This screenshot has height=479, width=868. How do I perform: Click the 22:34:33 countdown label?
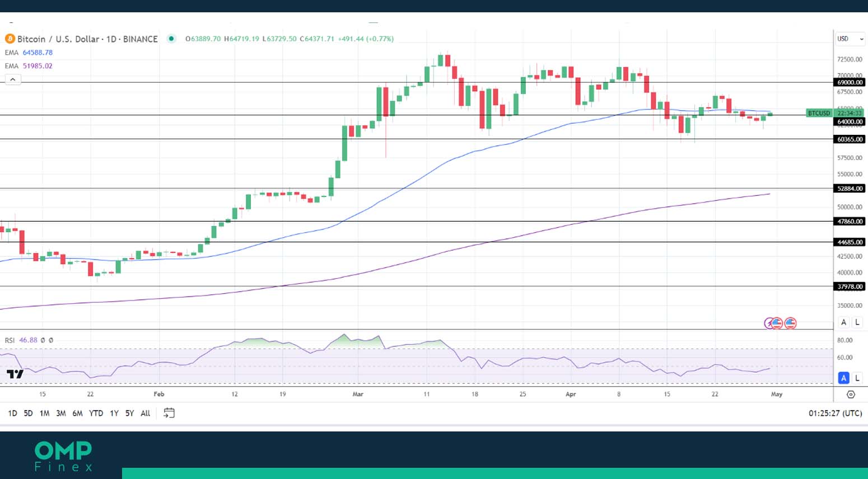pos(850,113)
